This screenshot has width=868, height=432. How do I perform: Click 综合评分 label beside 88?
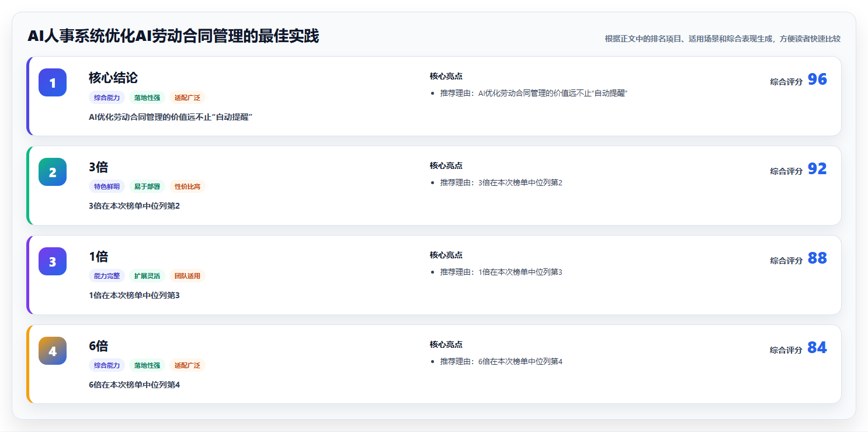pyautogui.click(x=786, y=261)
